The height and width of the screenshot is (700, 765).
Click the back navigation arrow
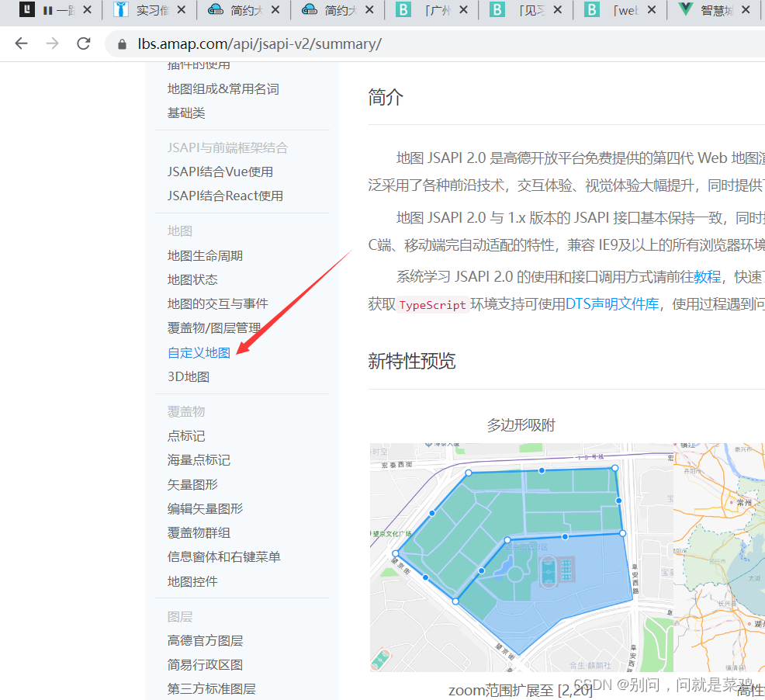pyautogui.click(x=21, y=45)
